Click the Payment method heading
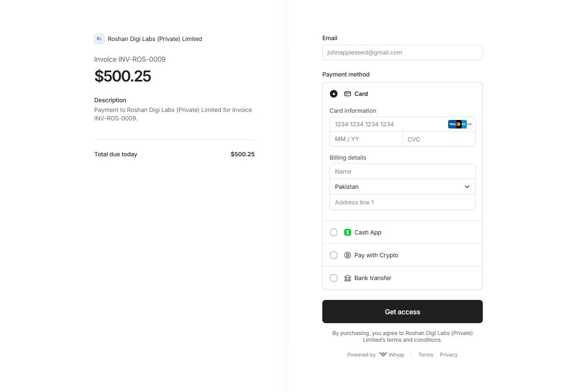 click(346, 74)
